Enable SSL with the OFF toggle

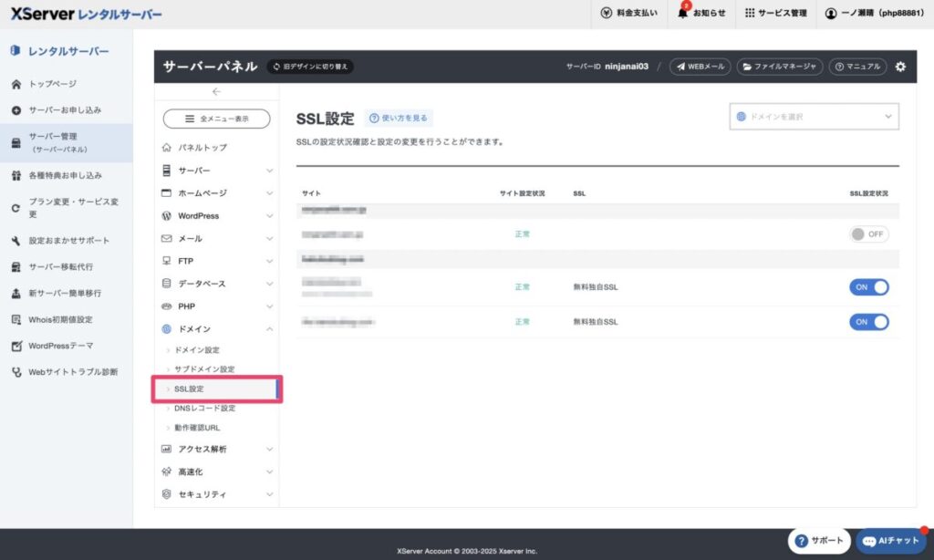(x=868, y=234)
